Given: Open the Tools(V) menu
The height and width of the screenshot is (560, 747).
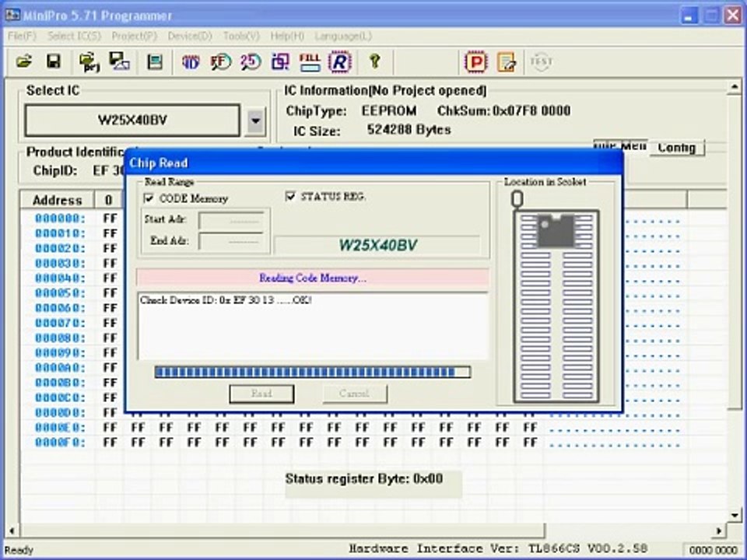Looking at the screenshot, I should tap(241, 37).
